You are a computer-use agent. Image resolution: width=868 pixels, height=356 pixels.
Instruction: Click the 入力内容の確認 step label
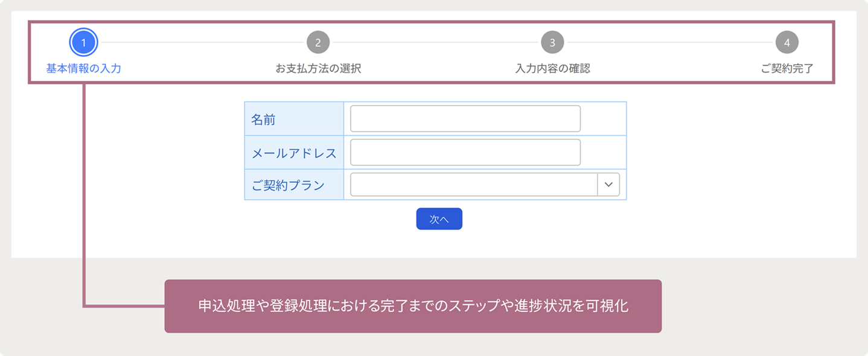(552, 68)
